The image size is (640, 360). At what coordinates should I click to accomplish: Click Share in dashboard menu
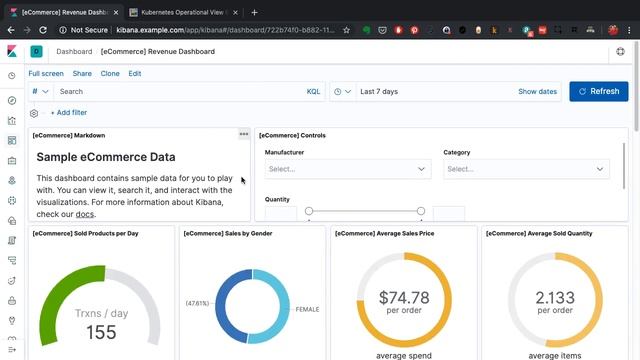coord(82,73)
